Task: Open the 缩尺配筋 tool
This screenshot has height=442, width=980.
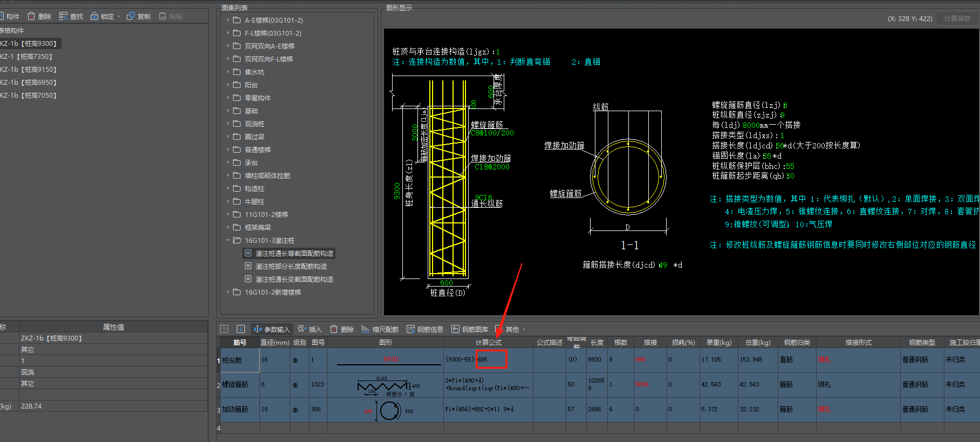Action: pyautogui.click(x=380, y=329)
